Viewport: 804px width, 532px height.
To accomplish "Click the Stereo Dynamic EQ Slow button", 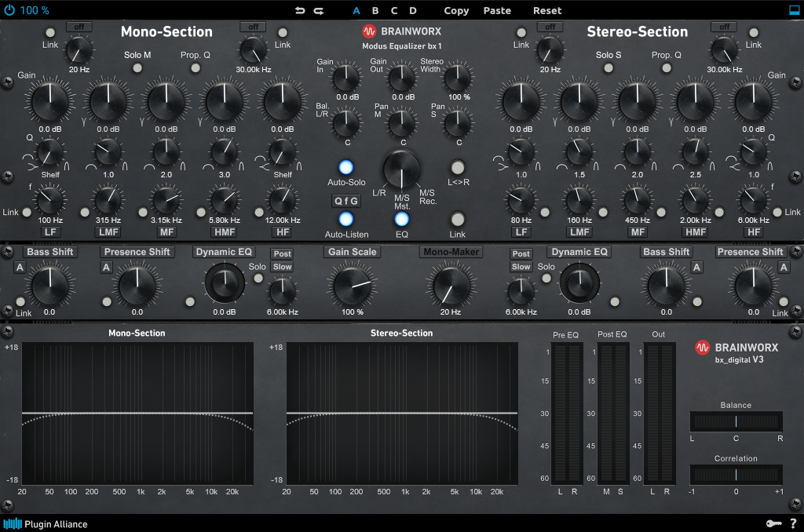I will pyautogui.click(x=521, y=267).
